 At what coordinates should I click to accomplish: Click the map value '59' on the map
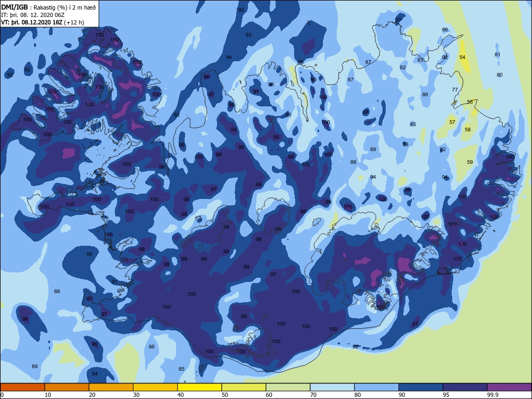(x=470, y=162)
